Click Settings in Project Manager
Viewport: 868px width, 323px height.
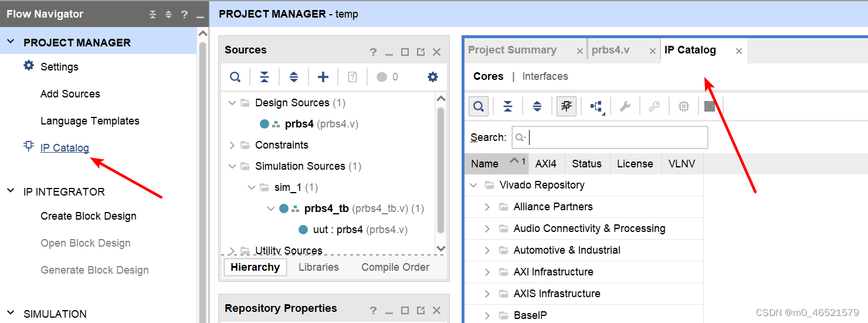[59, 67]
